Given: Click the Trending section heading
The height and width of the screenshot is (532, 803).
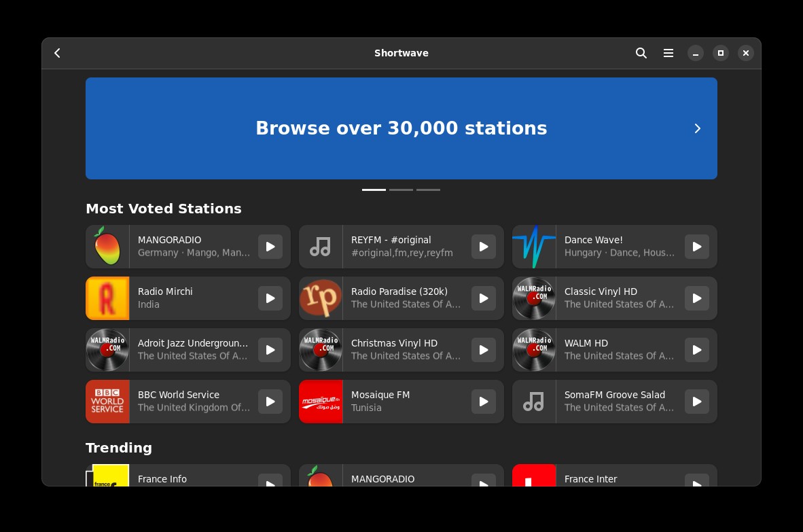Looking at the screenshot, I should pyautogui.click(x=119, y=448).
